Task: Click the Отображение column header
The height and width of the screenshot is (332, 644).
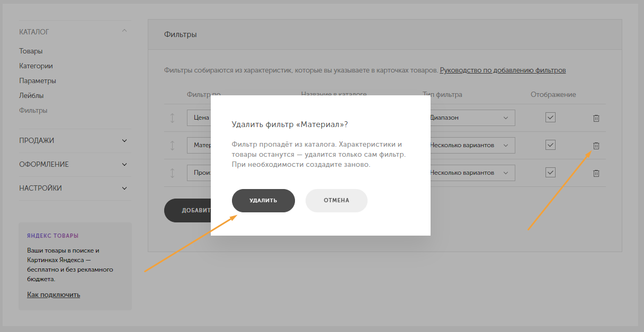Action: point(553,95)
